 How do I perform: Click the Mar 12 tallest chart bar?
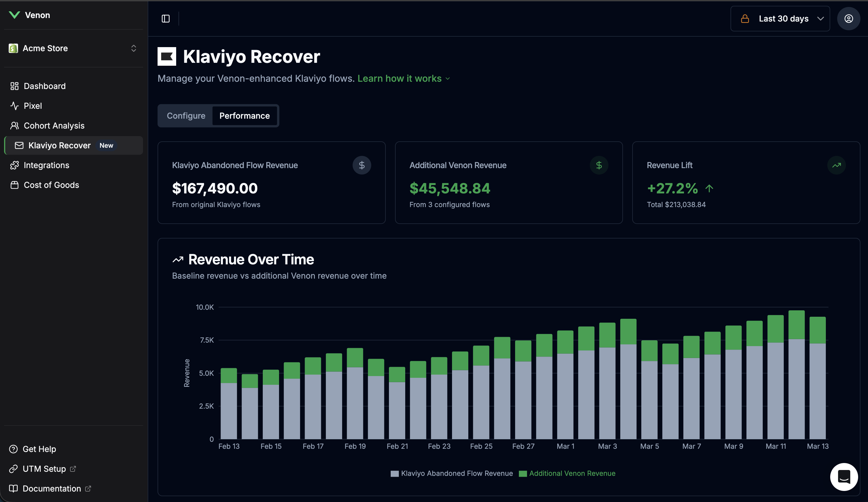pos(796,375)
